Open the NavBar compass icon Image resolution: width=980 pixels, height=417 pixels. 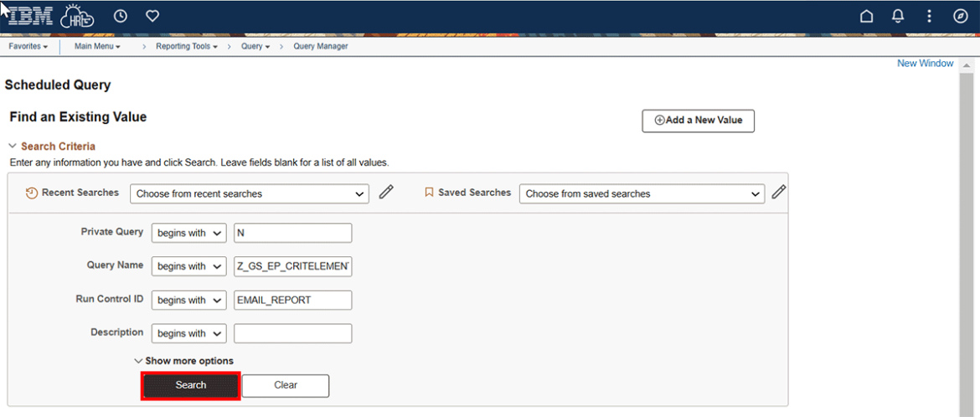[961, 17]
